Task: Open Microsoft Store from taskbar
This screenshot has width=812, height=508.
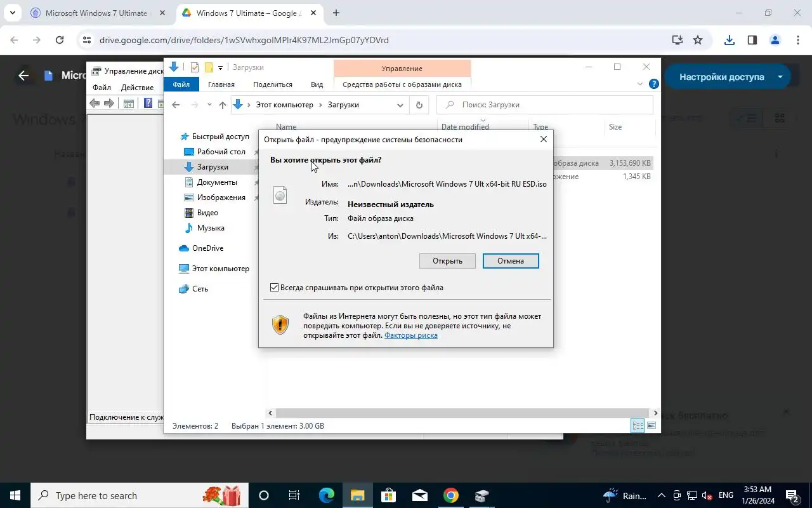Action: point(389,495)
